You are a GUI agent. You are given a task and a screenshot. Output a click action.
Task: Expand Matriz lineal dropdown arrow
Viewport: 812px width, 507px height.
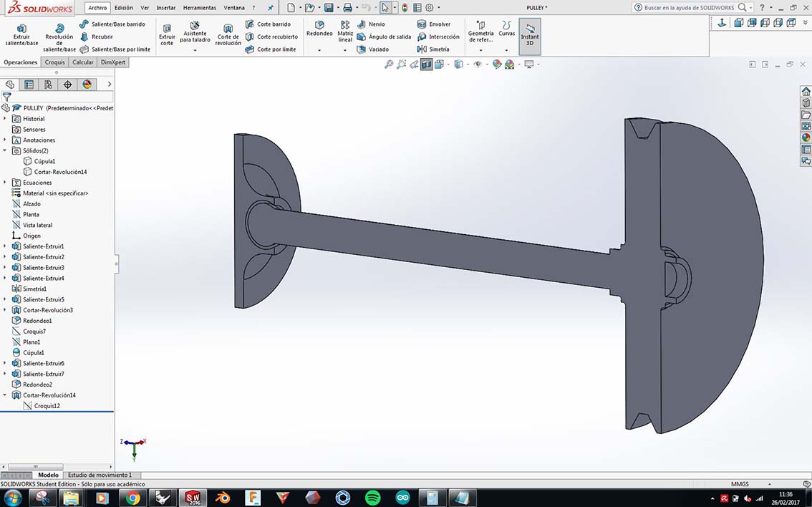pyautogui.click(x=345, y=50)
